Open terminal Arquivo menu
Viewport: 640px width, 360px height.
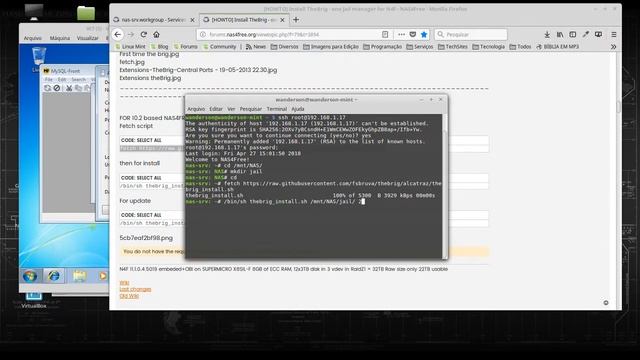tap(196, 109)
